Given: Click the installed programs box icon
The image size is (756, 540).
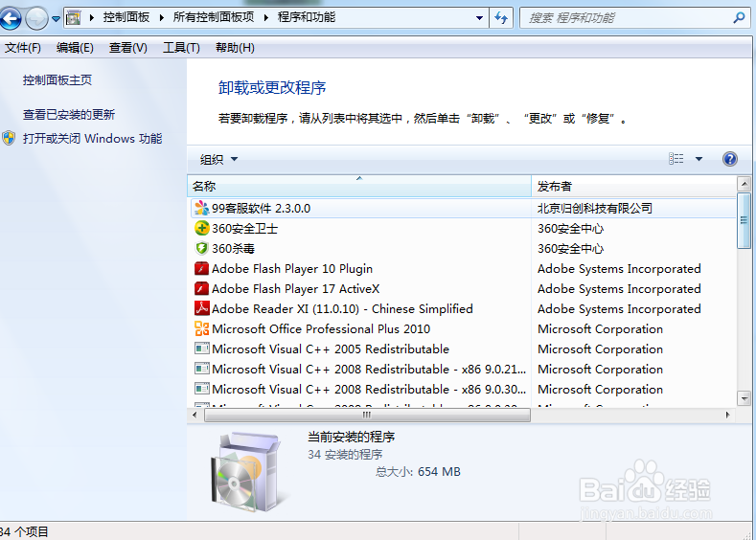Looking at the screenshot, I should point(246,472).
